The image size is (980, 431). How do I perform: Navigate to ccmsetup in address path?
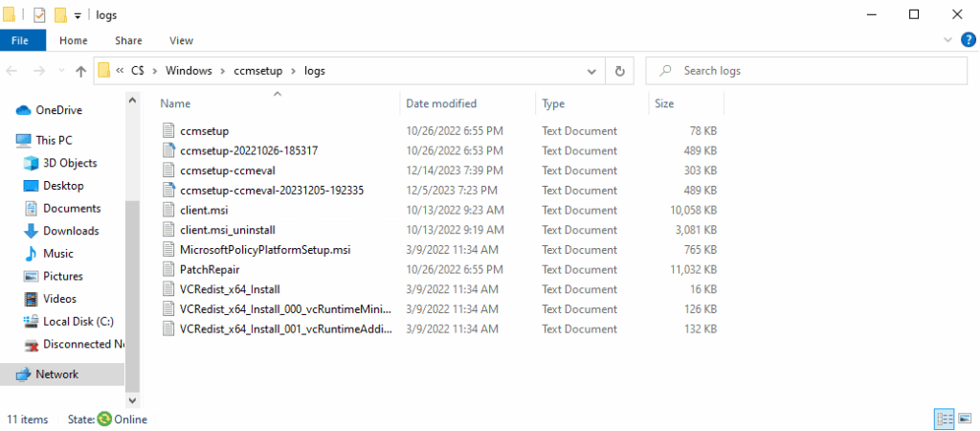(x=258, y=71)
